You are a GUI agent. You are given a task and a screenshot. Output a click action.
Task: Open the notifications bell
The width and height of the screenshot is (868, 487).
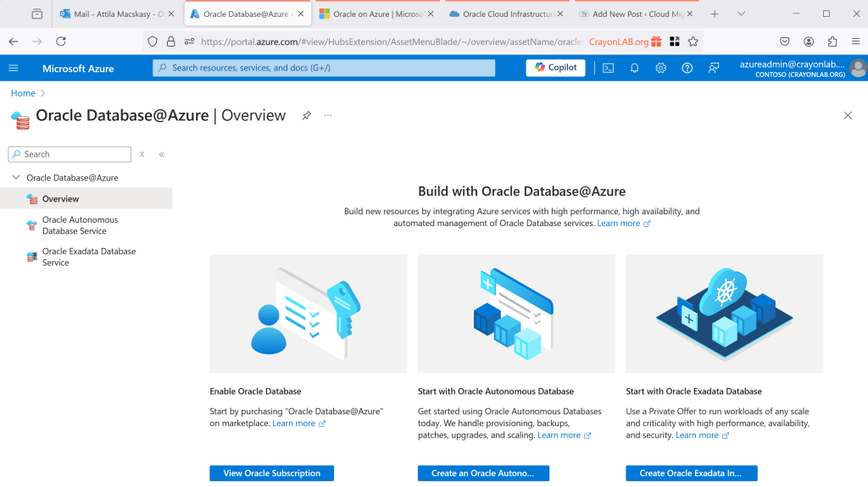point(634,68)
